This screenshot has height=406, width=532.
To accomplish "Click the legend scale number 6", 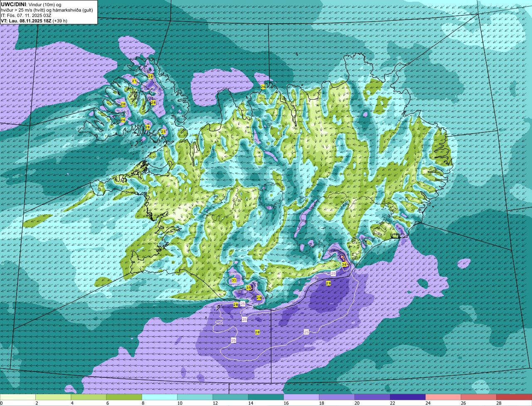I will point(107,403).
